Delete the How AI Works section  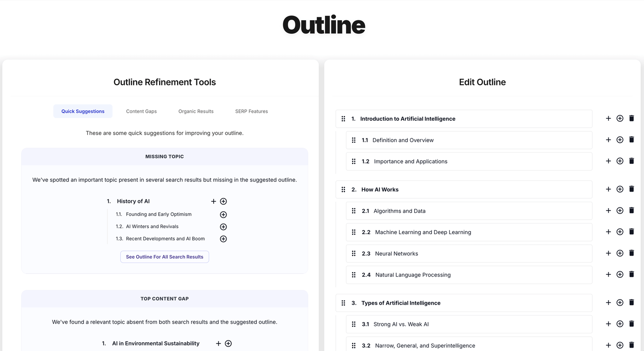[632, 189]
